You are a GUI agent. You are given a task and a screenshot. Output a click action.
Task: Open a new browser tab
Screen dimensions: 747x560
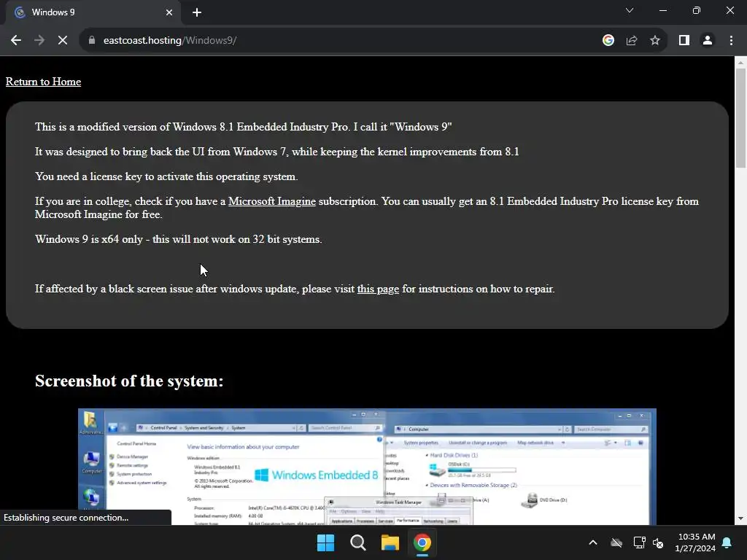pyautogui.click(x=197, y=12)
